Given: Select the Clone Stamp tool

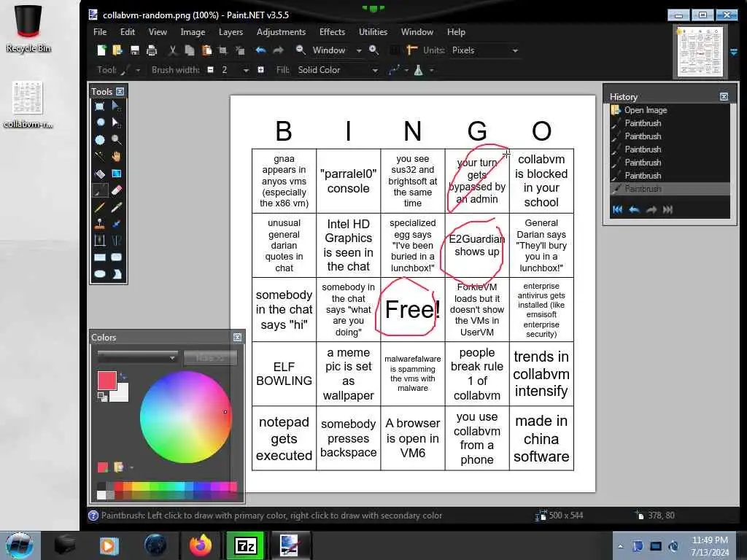Looking at the screenshot, I should point(99,224).
